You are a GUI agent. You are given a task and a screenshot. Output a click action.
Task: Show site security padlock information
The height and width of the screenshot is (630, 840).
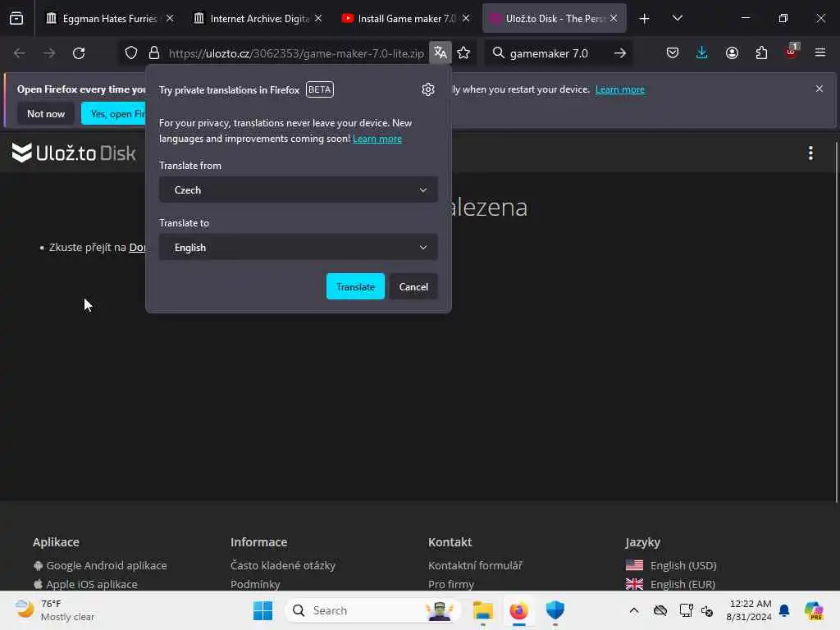point(154,53)
